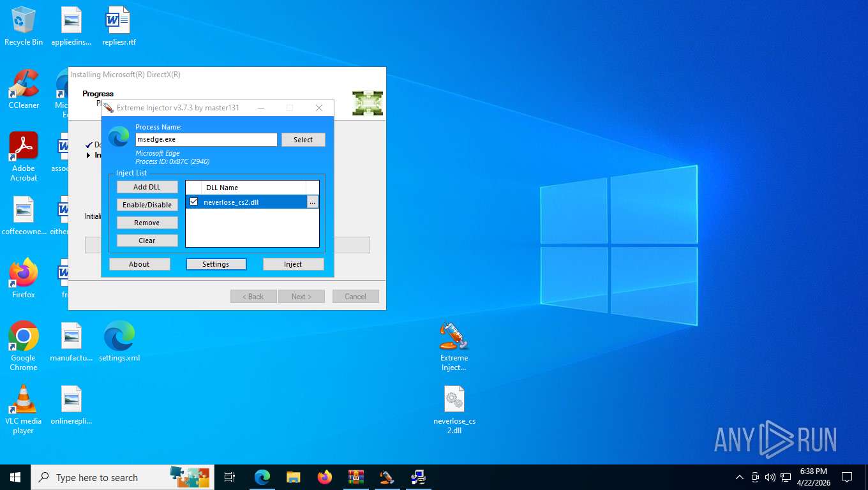Click the Process Name input field
This screenshot has height=490, width=868.
click(x=206, y=140)
